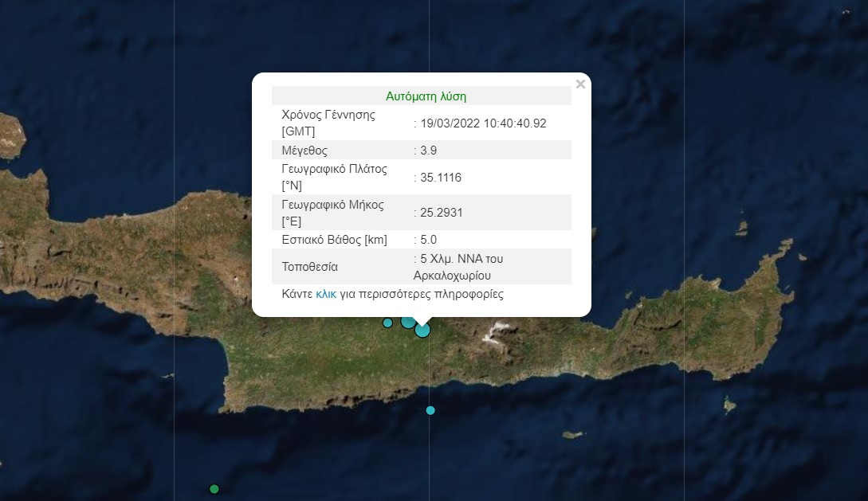Click the 'Τοποθεσία' row label
The width and height of the screenshot is (868, 501).
(310, 267)
